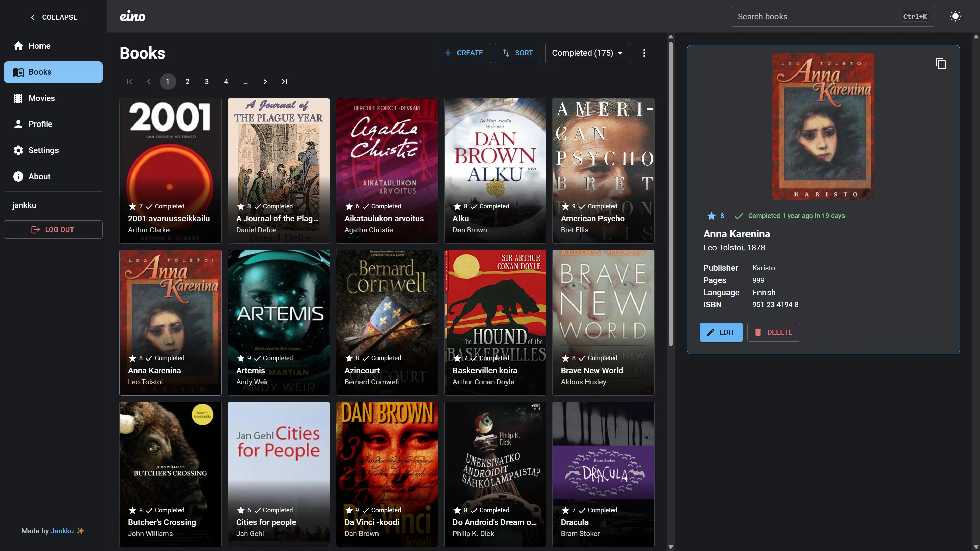
Task: Go to next page arrow
Action: click(x=265, y=82)
